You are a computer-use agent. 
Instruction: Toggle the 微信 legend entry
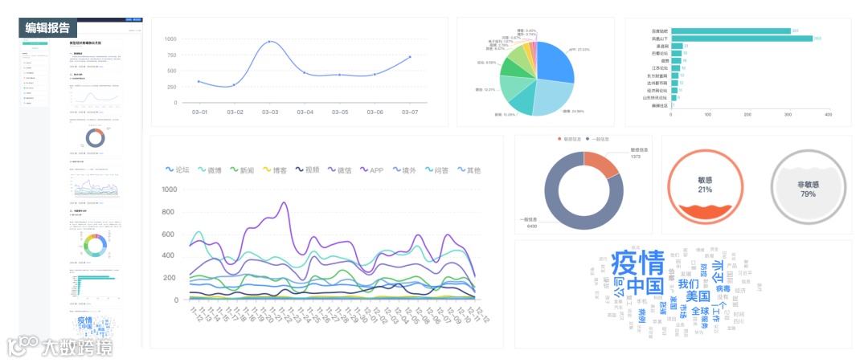coord(340,170)
